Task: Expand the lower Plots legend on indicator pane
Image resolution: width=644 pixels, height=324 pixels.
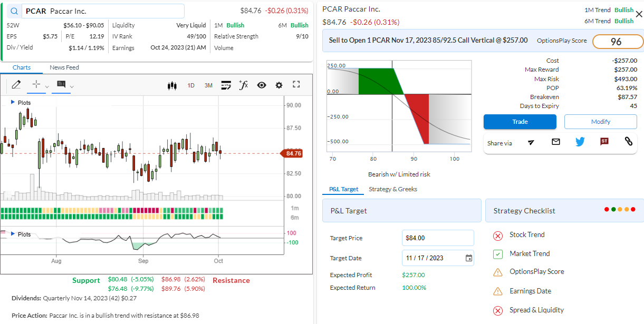Action: (13, 234)
